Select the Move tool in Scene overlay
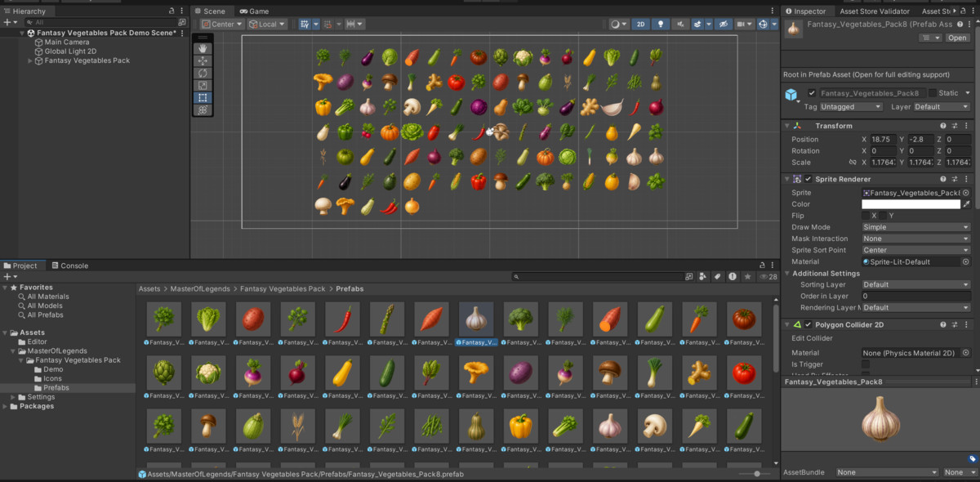980x482 pixels. 203,60
